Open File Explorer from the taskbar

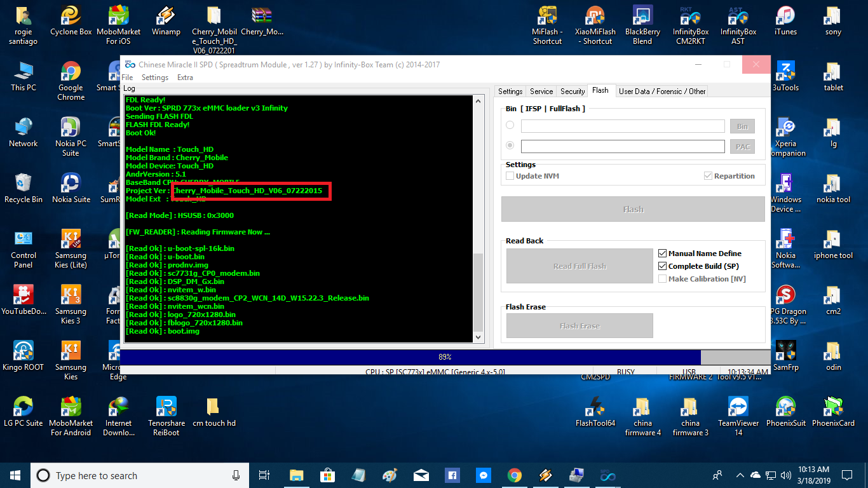coord(296,475)
